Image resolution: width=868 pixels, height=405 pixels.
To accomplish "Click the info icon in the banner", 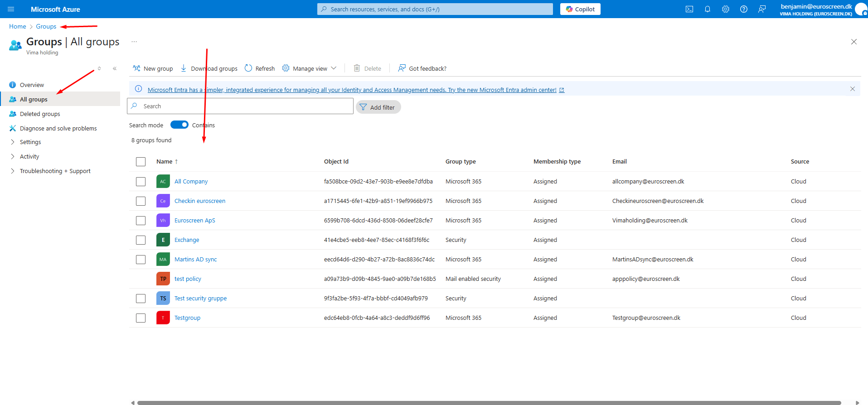I will point(139,89).
